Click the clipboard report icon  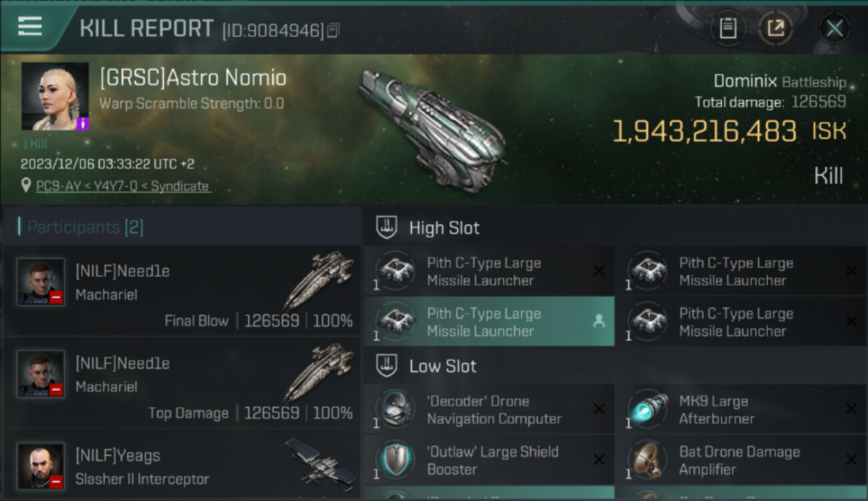tap(728, 28)
